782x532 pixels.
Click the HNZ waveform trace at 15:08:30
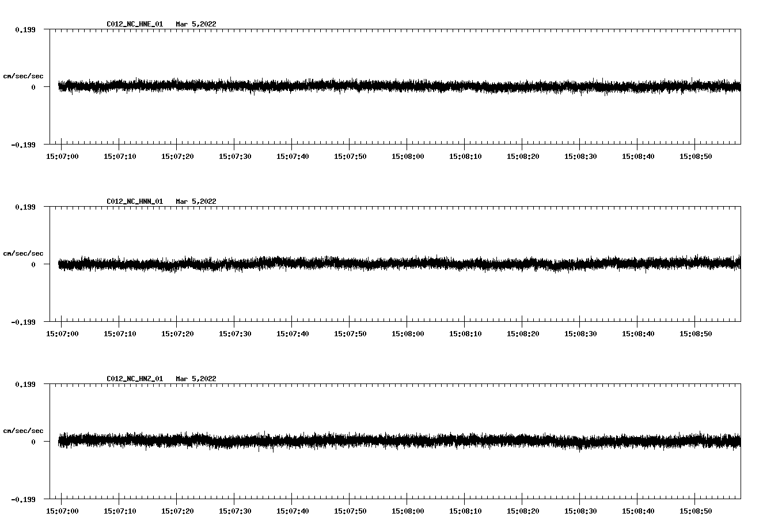pos(580,443)
